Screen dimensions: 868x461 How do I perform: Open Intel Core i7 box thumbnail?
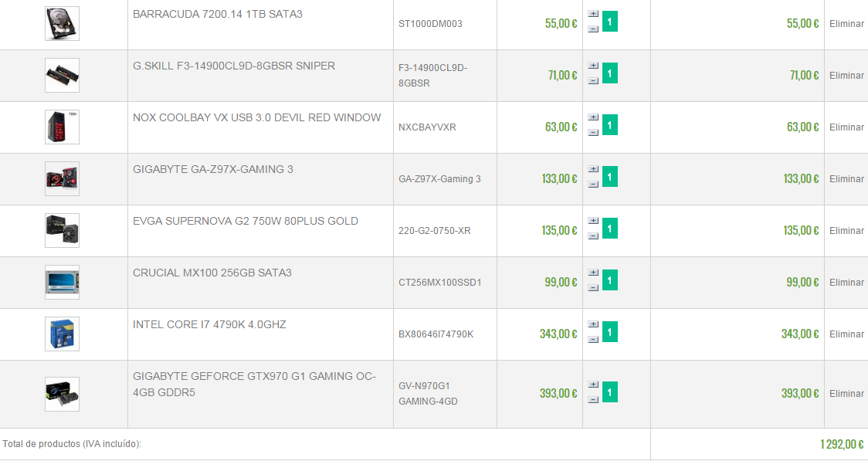point(62,334)
